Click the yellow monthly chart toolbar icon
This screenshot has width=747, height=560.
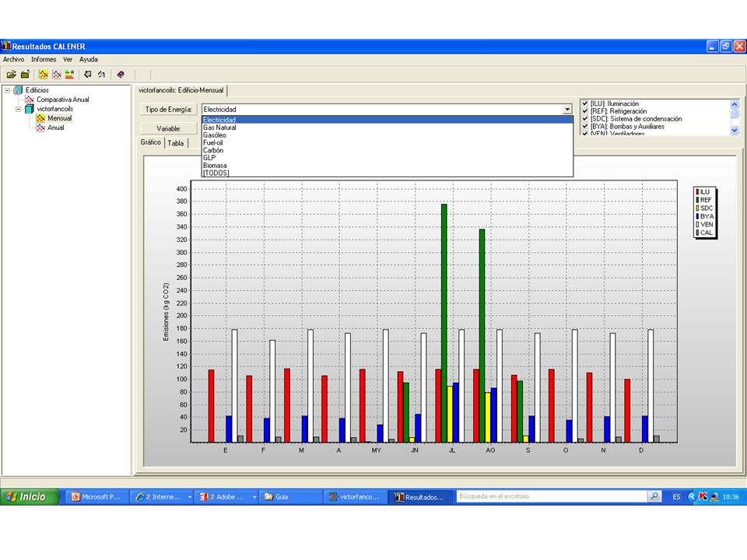click(x=44, y=75)
